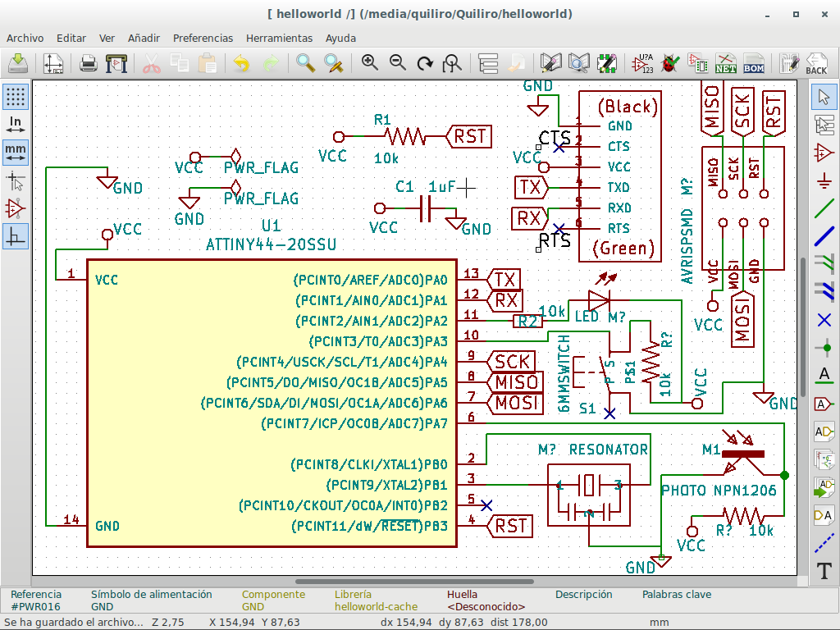Toggle units to millimeters
The height and width of the screenshot is (630, 840).
[15, 152]
